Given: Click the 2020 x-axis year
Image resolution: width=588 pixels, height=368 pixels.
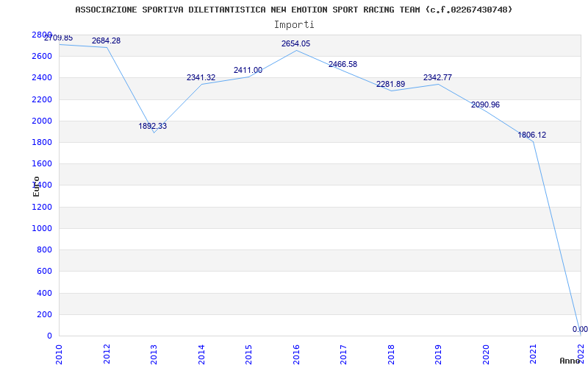Looking at the screenshot, I should (x=486, y=354).
